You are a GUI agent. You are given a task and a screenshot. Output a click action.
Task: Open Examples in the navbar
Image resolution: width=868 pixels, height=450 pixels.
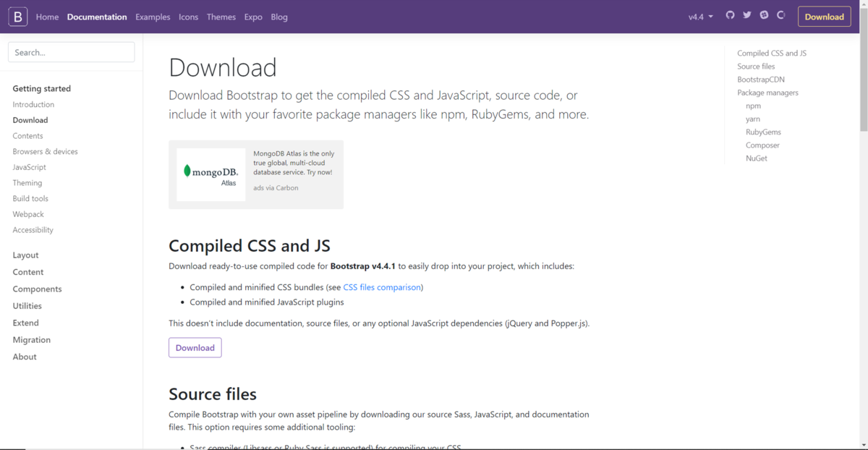coord(153,17)
